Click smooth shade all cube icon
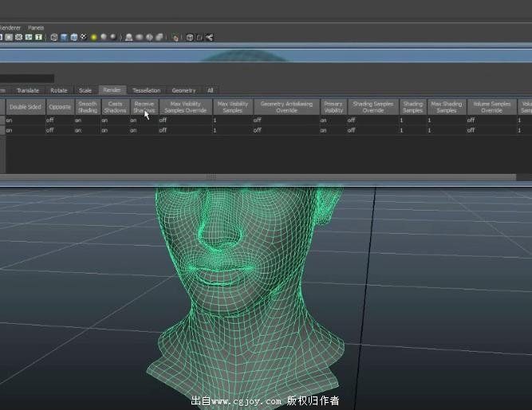Image resolution: width=532 pixels, height=410 pixels. pos(64,37)
